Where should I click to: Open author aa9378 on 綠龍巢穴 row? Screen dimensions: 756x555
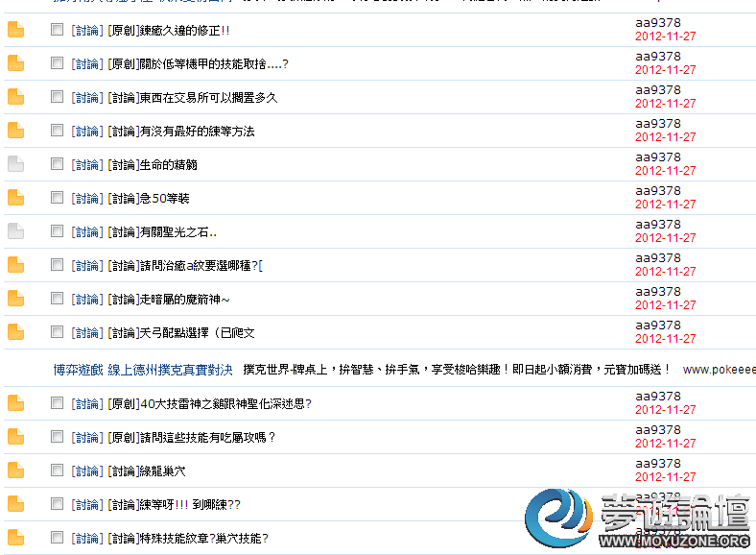[657, 464]
